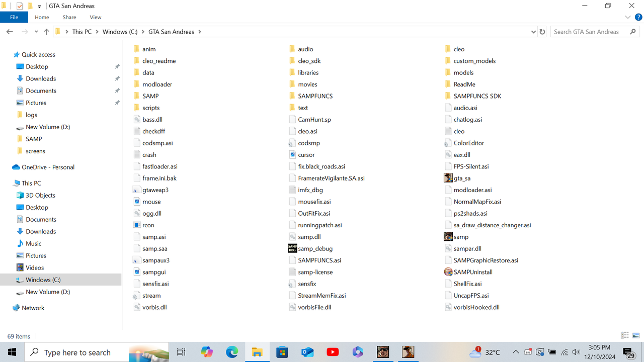Select the SAMPFUNCS SDK folder icon

[x=448, y=96]
